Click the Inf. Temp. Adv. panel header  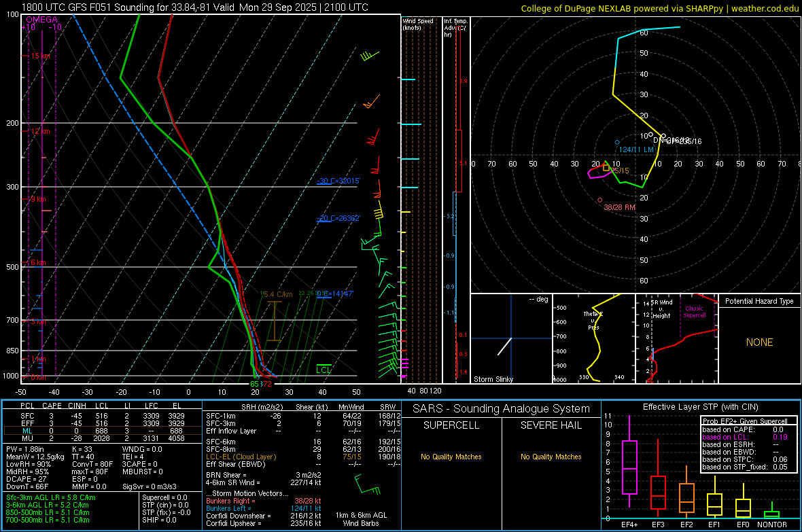click(455, 28)
